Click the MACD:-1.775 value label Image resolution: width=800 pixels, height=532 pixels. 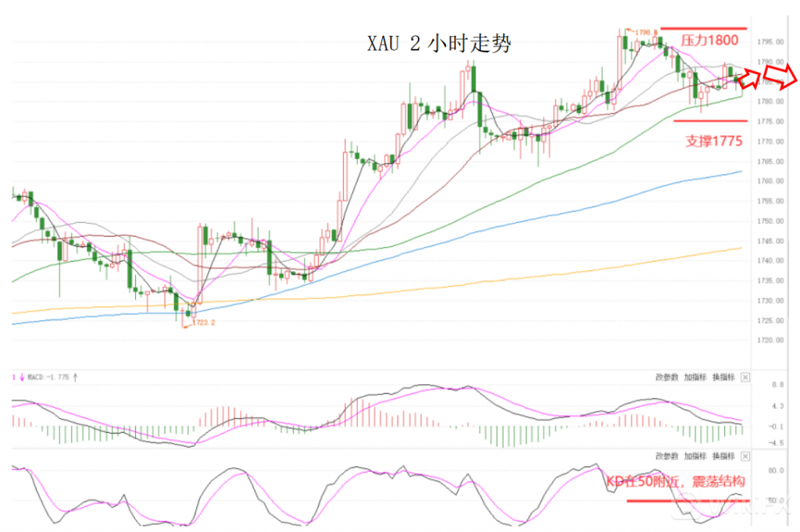pos(48,377)
